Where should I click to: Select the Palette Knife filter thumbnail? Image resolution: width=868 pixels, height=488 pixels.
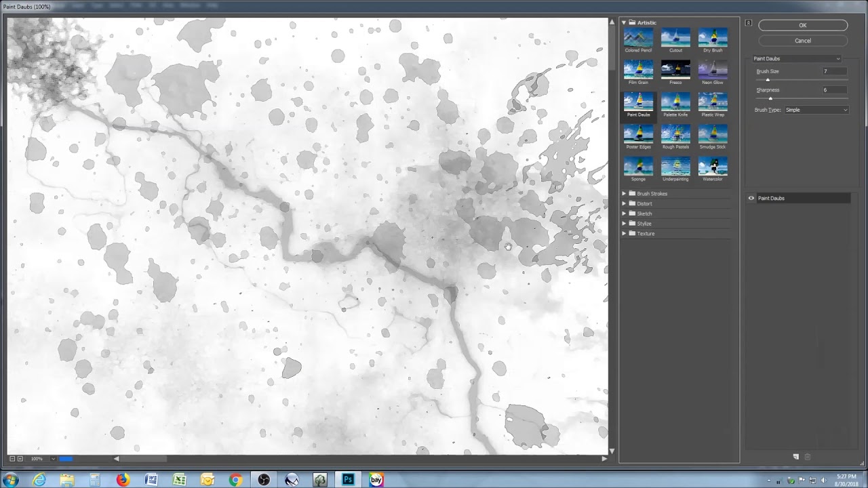click(675, 102)
